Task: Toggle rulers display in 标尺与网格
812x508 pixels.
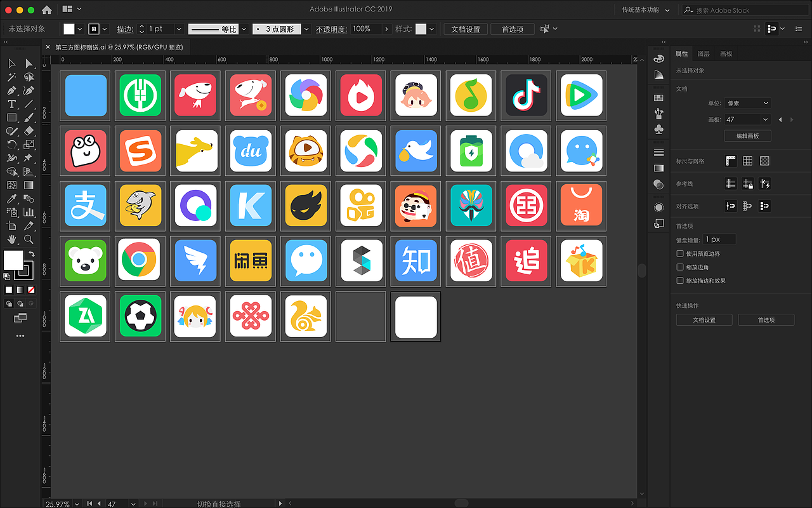Action: [x=731, y=161]
